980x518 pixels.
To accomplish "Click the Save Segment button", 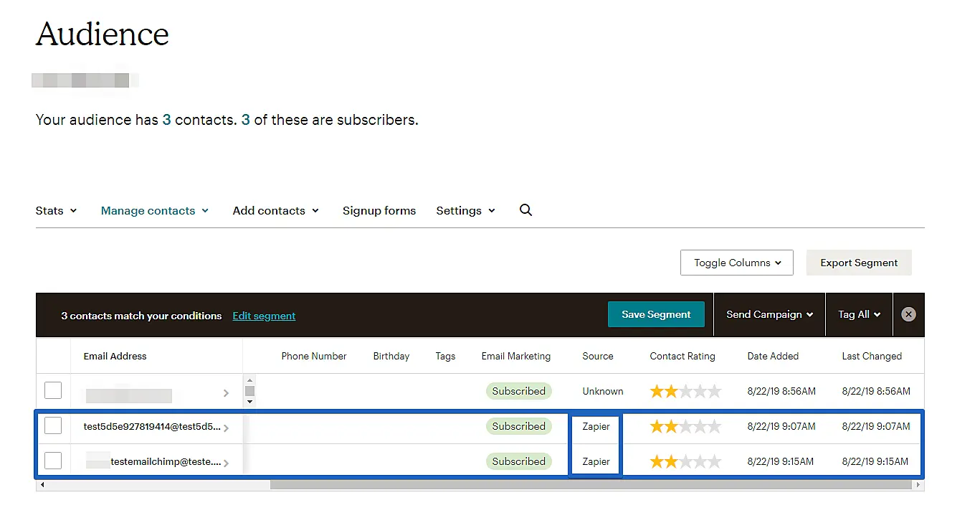I will (656, 314).
